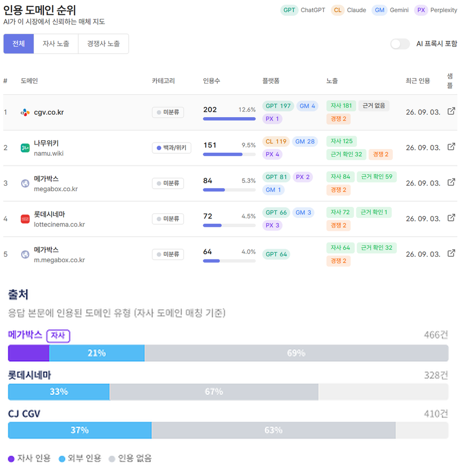Open sample link for namu.wiki row
462x476 pixels.
coord(451,146)
